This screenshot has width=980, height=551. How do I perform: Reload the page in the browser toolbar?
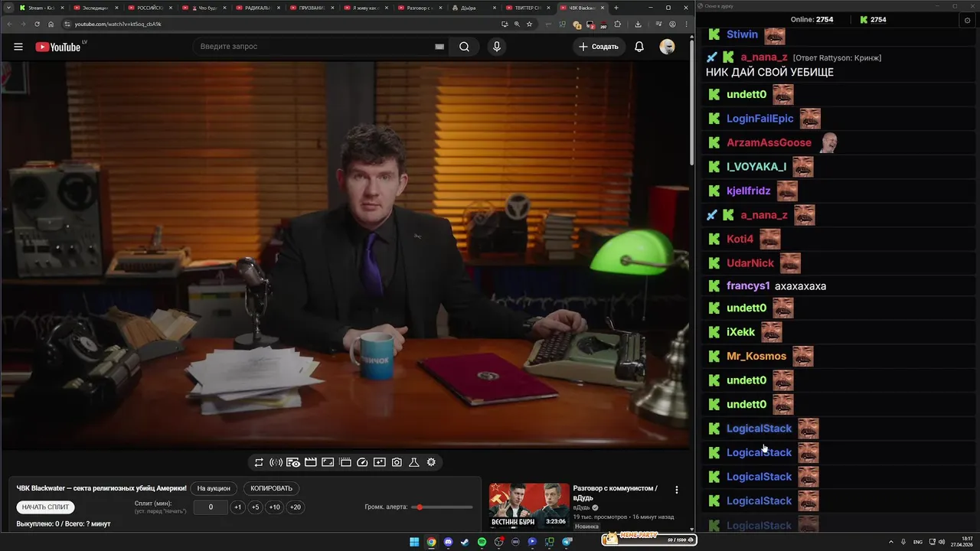[x=37, y=24]
